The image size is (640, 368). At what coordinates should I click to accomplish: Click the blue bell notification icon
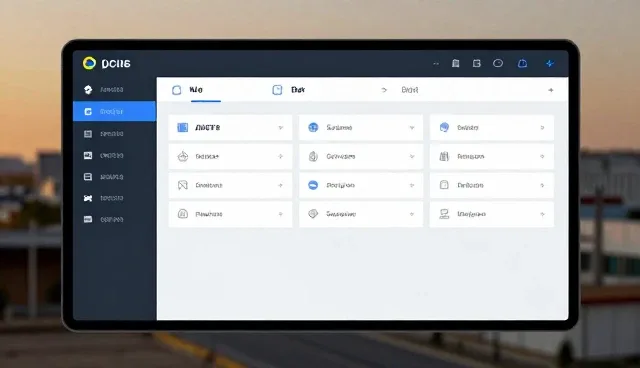click(x=522, y=63)
